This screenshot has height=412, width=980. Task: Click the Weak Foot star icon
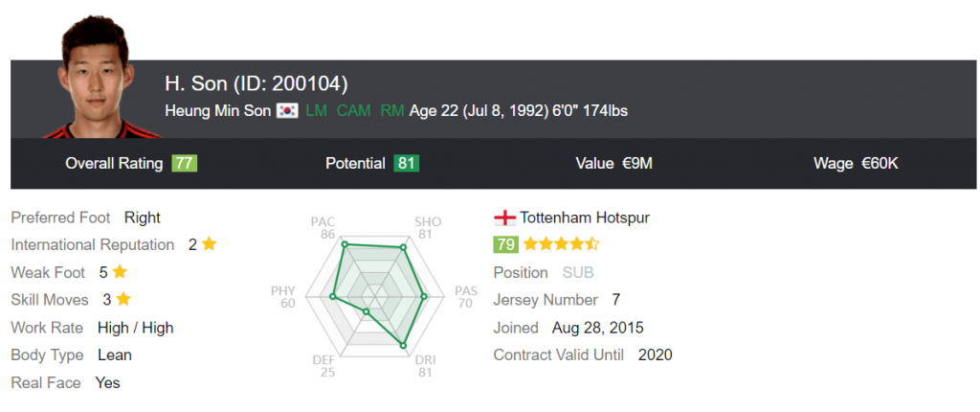coord(120,272)
